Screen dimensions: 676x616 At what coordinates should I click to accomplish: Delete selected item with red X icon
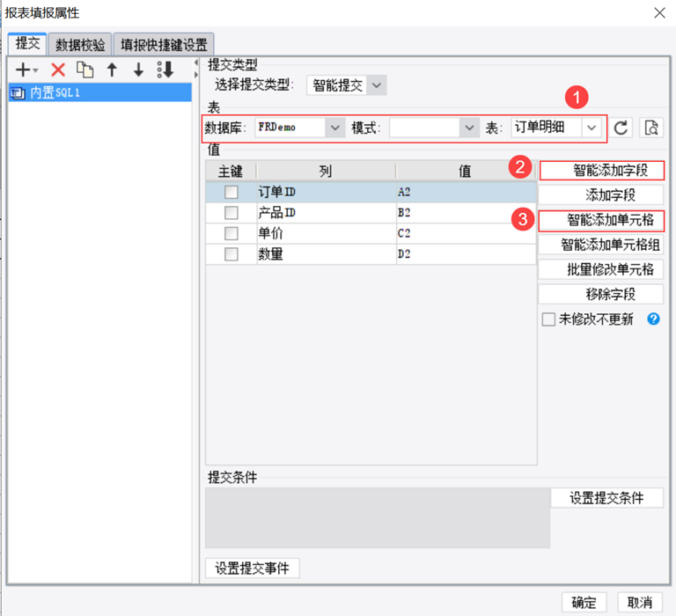[58, 70]
